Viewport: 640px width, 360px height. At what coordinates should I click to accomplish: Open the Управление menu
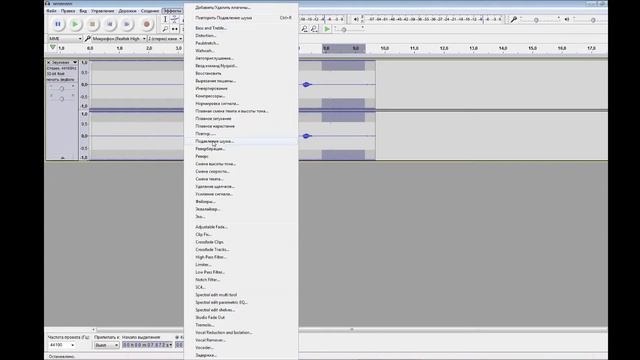102,11
